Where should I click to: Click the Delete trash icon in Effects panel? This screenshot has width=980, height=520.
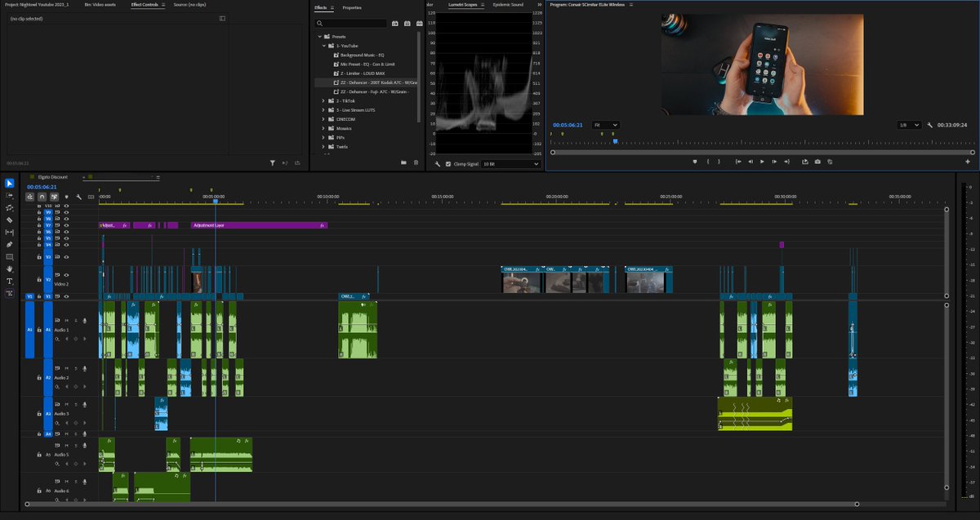point(416,162)
